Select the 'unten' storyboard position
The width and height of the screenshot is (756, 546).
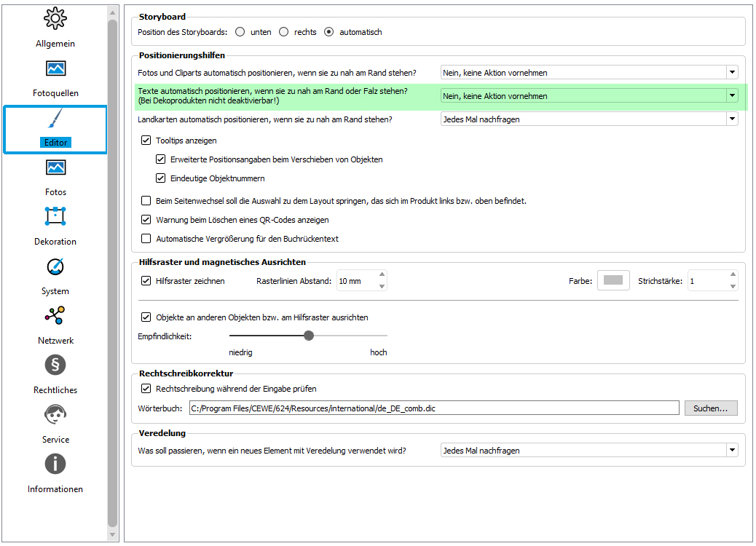(240, 32)
